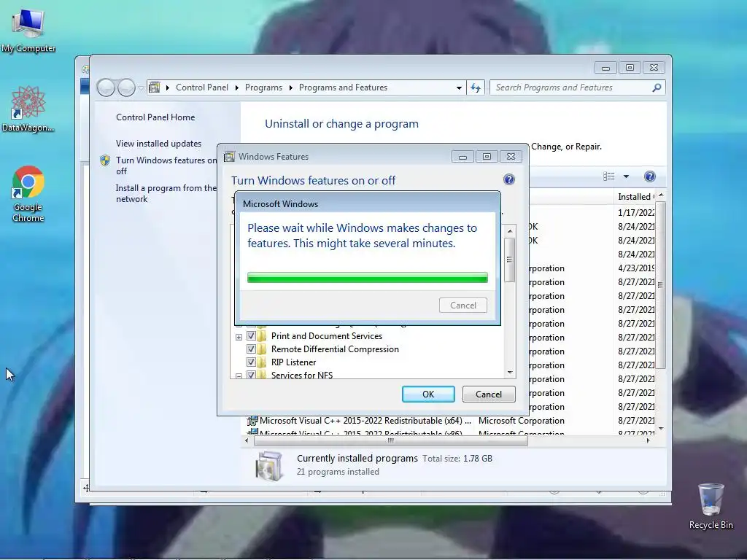The width and height of the screenshot is (747, 560).
Task: Click Cancel in Windows Features dialog
Action: point(489,394)
